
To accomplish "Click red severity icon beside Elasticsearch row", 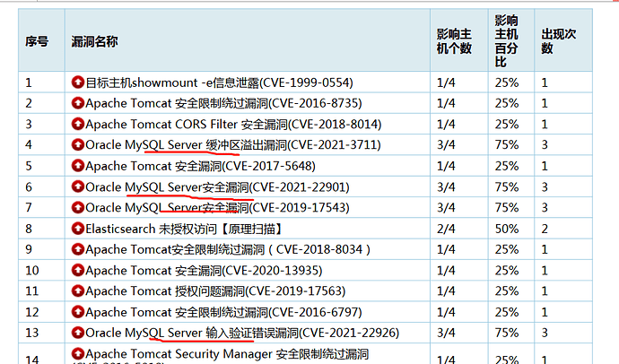I will coord(78,229).
